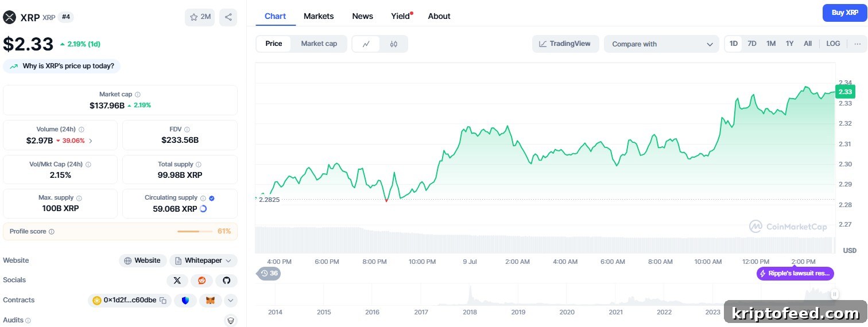Click the Buy XRP button
868x327 pixels.
click(844, 13)
